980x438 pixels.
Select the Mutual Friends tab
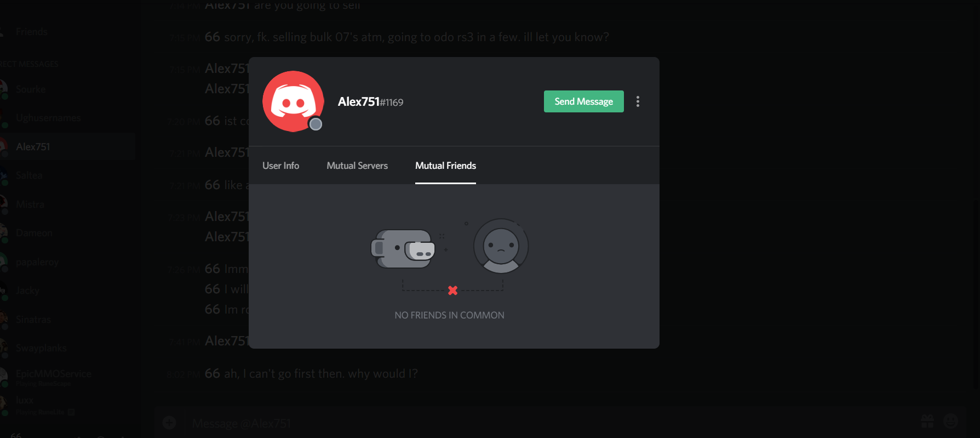click(445, 166)
